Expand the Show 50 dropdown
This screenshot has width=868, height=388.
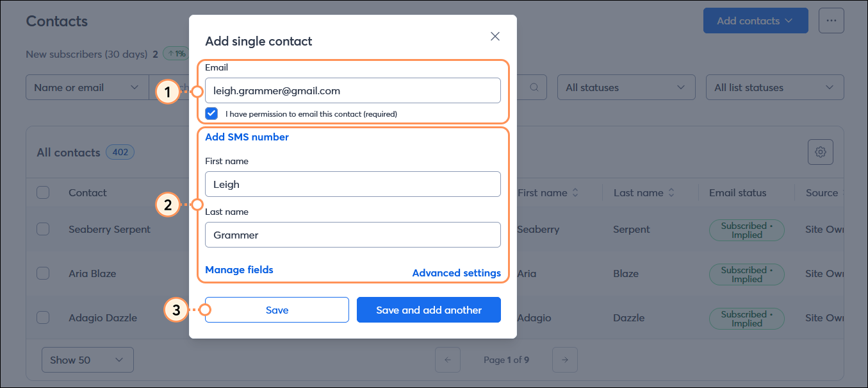(x=87, y=360)
